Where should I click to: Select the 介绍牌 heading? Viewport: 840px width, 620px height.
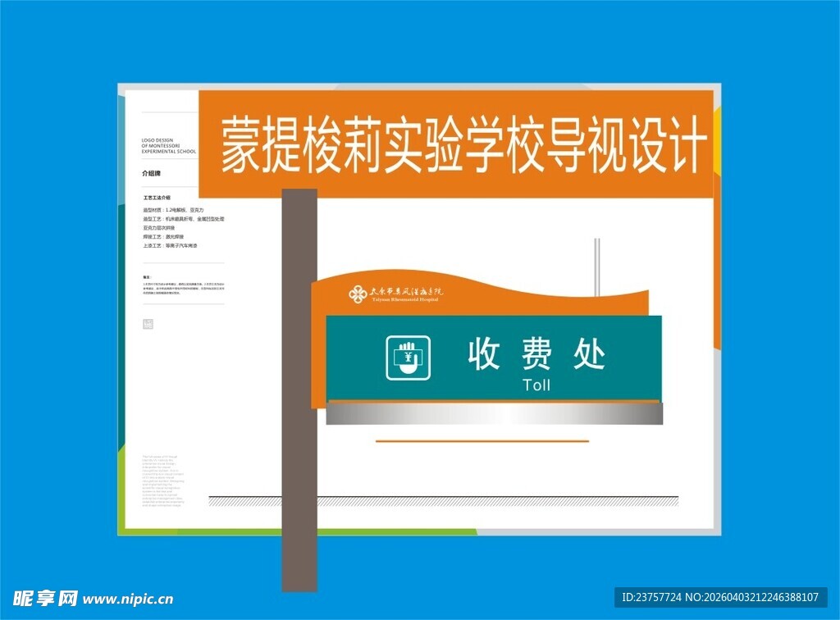pos(151,174)
